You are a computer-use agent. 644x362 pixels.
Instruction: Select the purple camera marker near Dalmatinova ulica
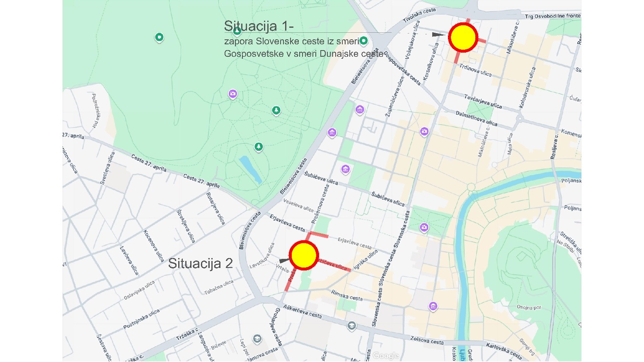424,132
